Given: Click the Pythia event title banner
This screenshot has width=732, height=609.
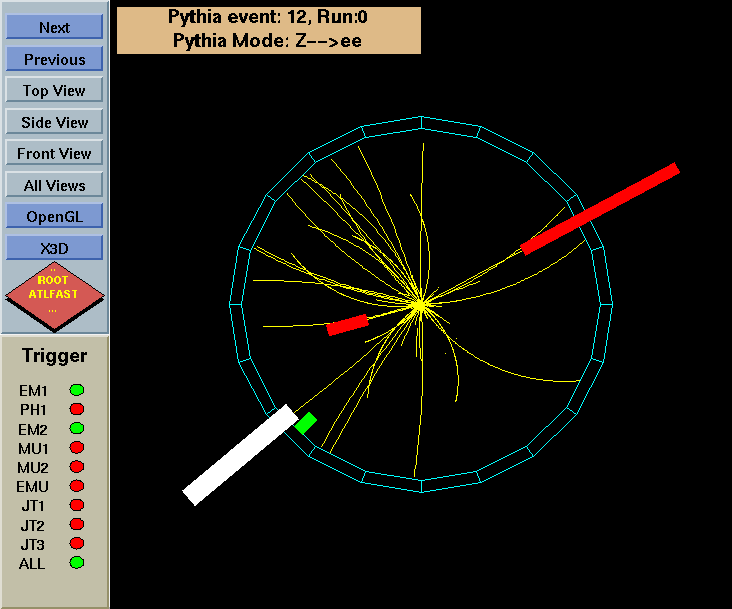Looking at the screenshot, I should point(268,30).
